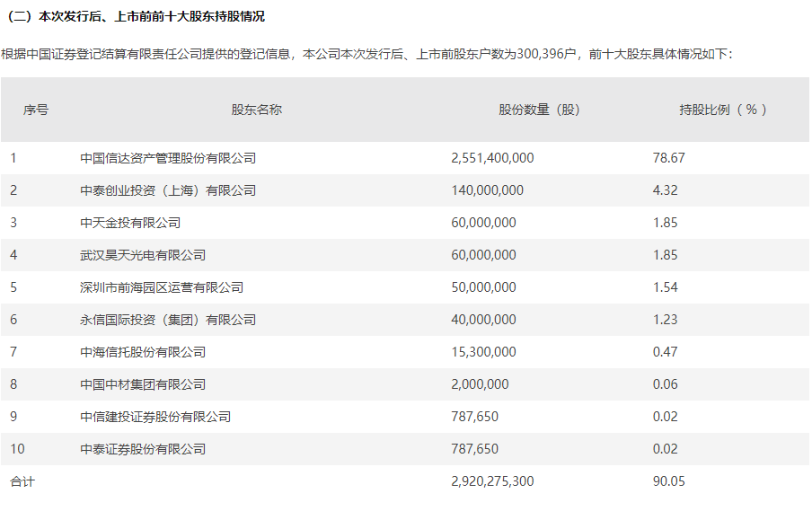Image resolution: width=812 pixels, height=511 pixels.
Task: Select the 中海信托股份有限公司 entry
Action: 143,352
